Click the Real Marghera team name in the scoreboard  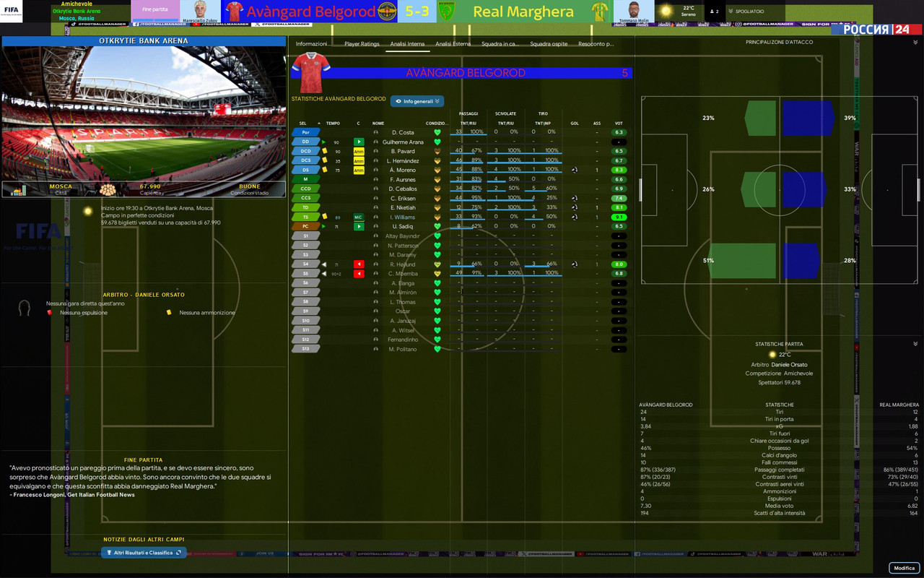tap(523, 12)
